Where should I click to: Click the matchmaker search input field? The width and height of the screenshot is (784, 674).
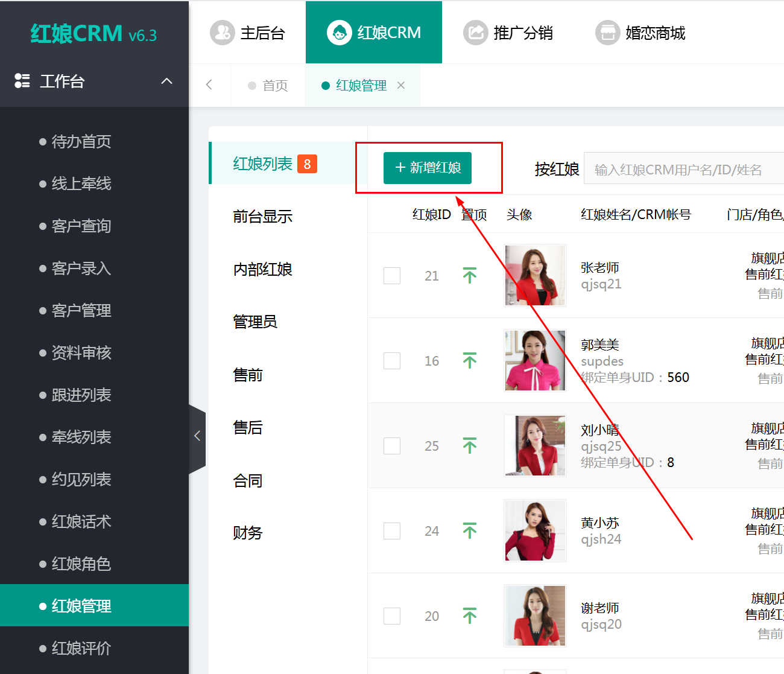tap(684, 170)
